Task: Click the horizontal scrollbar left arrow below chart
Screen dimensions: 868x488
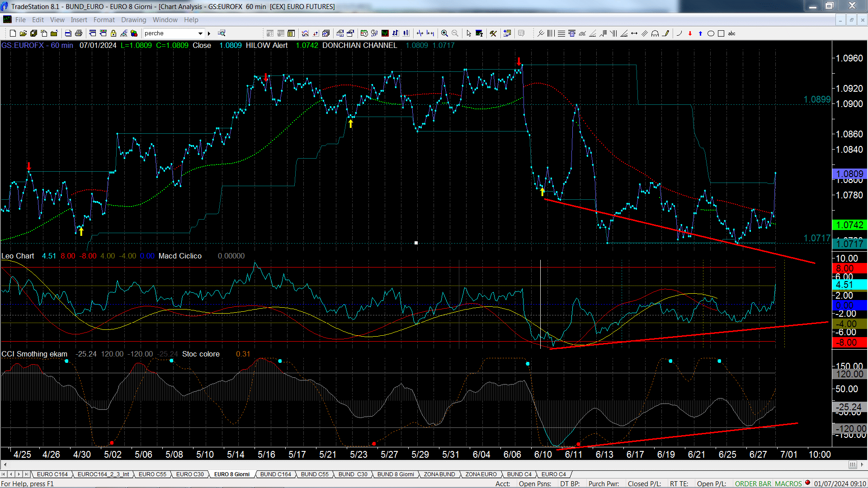Action: pos(5,465)
